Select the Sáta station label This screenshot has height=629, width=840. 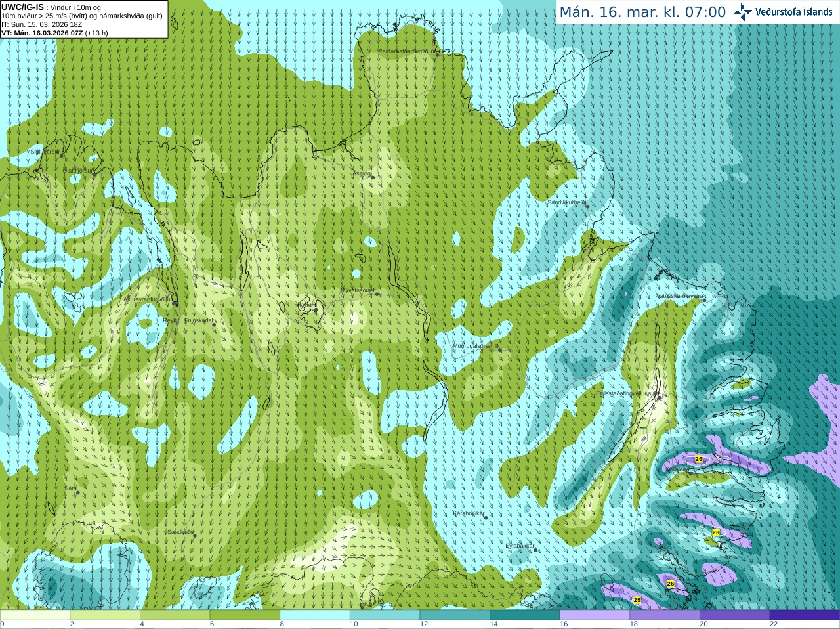pos(71,488)
